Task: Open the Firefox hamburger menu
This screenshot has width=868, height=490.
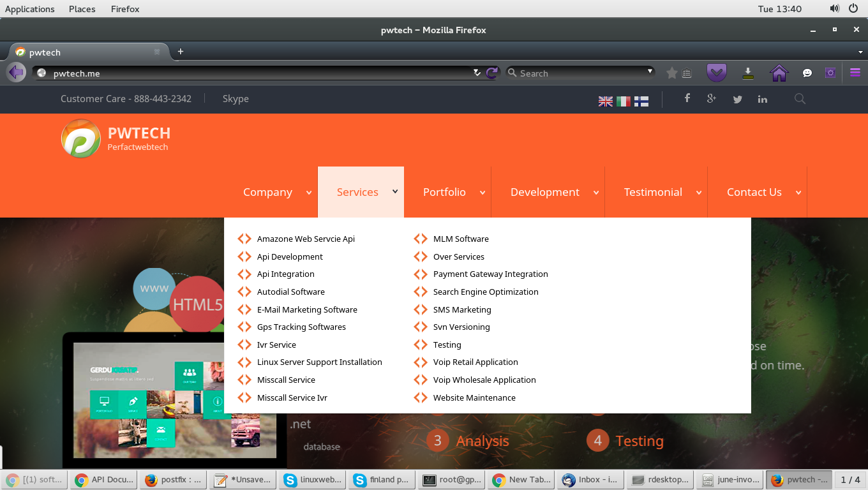Action: click(x=855, y=73)
